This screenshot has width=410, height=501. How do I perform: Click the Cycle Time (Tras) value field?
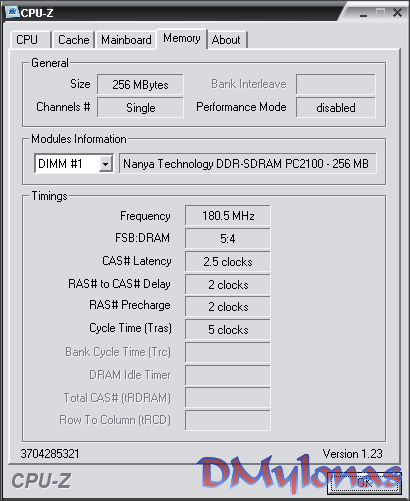click(228, 330)
